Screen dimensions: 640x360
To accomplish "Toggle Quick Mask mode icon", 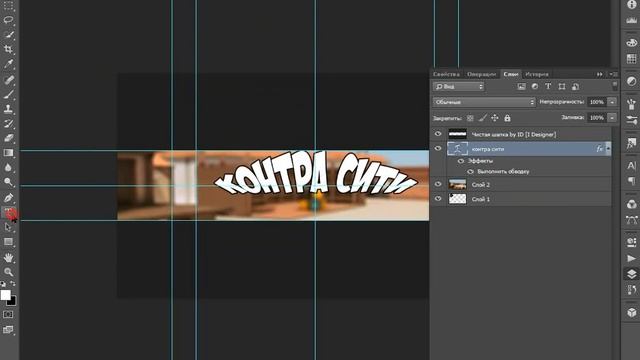I will [x=8, y=315].
